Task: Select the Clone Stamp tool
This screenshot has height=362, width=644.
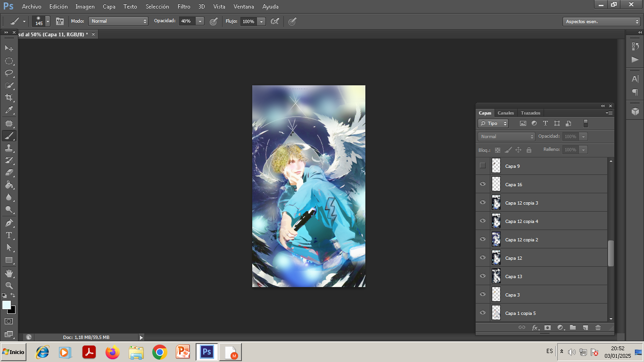Action: coord(9,148)
